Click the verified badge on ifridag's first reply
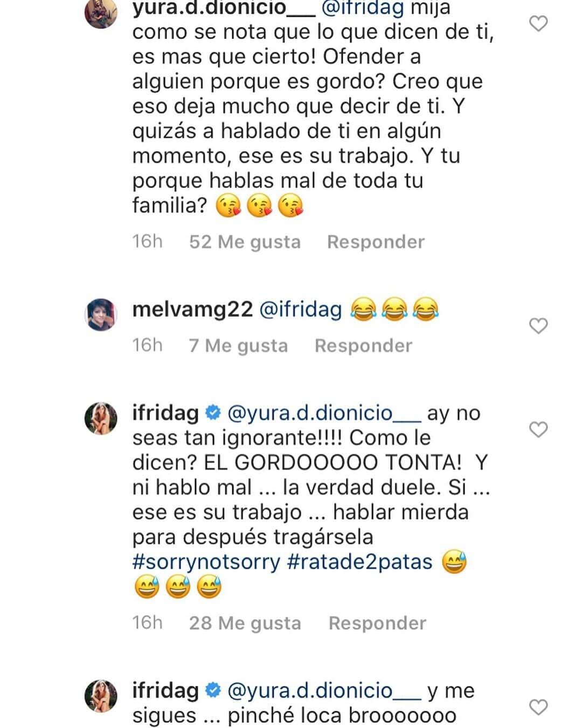Image resolution: width=582 pixels, height=728 pixels. (213, 413)
